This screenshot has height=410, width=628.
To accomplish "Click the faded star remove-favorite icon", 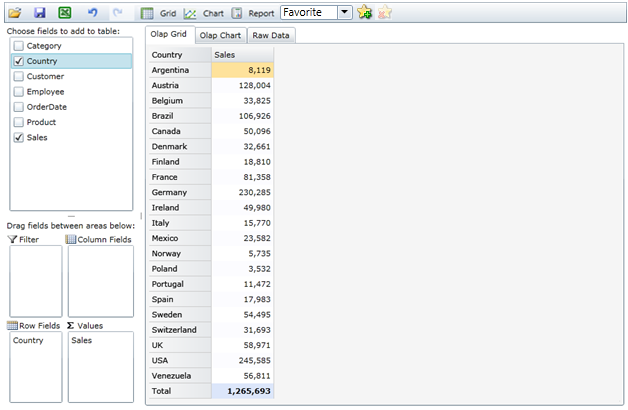I will coord(385,13).
